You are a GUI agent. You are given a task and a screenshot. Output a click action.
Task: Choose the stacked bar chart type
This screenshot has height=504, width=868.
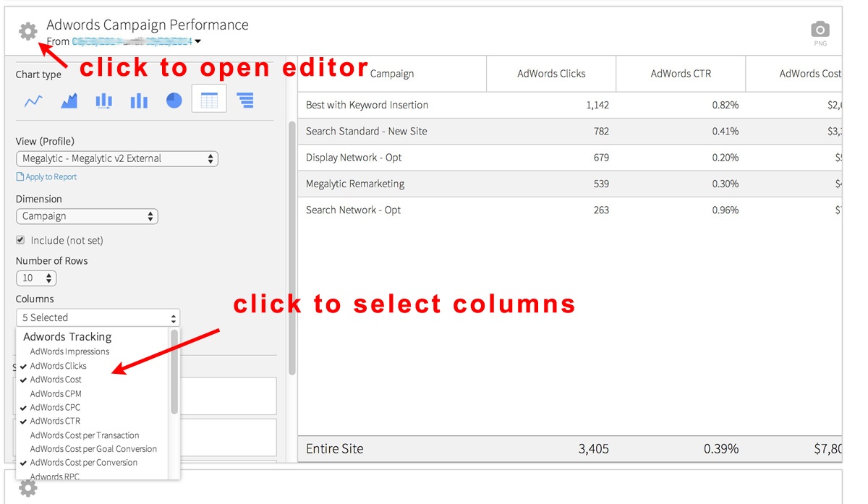click(103, 101)
